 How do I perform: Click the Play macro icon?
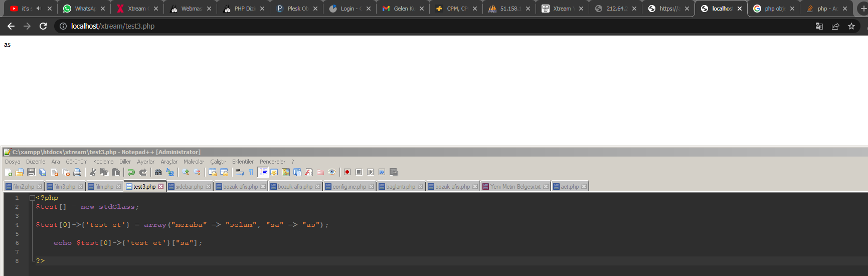(370, 172)
